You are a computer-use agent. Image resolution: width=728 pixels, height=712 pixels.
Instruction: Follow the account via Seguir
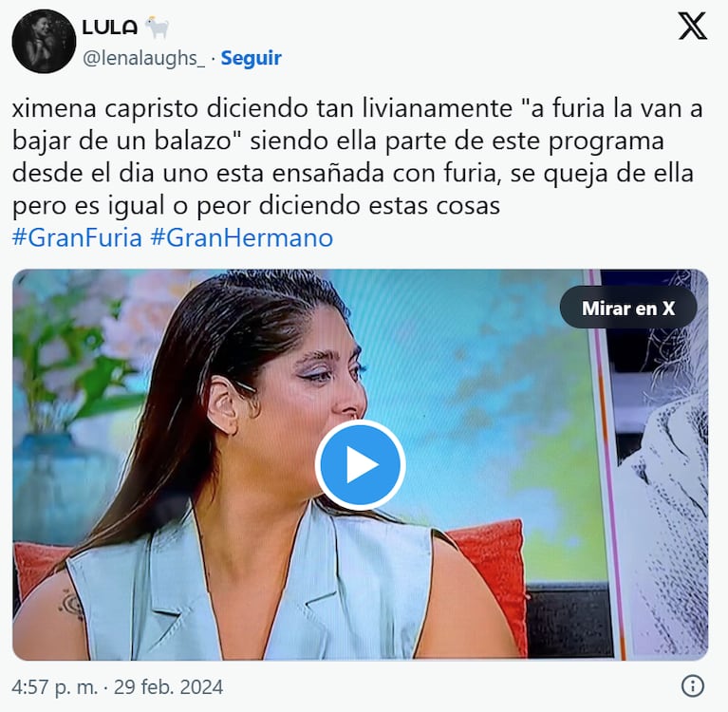pyautogui.click(x=252, y=58)
